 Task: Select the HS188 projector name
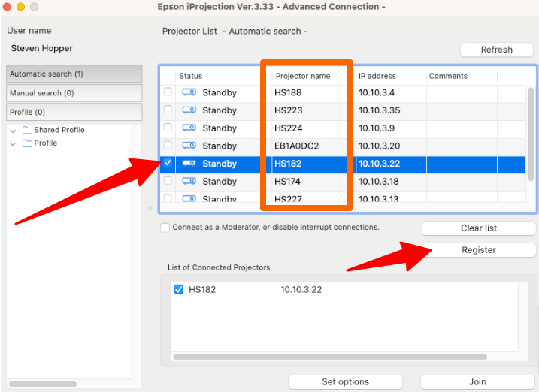[x=288, y=92]
